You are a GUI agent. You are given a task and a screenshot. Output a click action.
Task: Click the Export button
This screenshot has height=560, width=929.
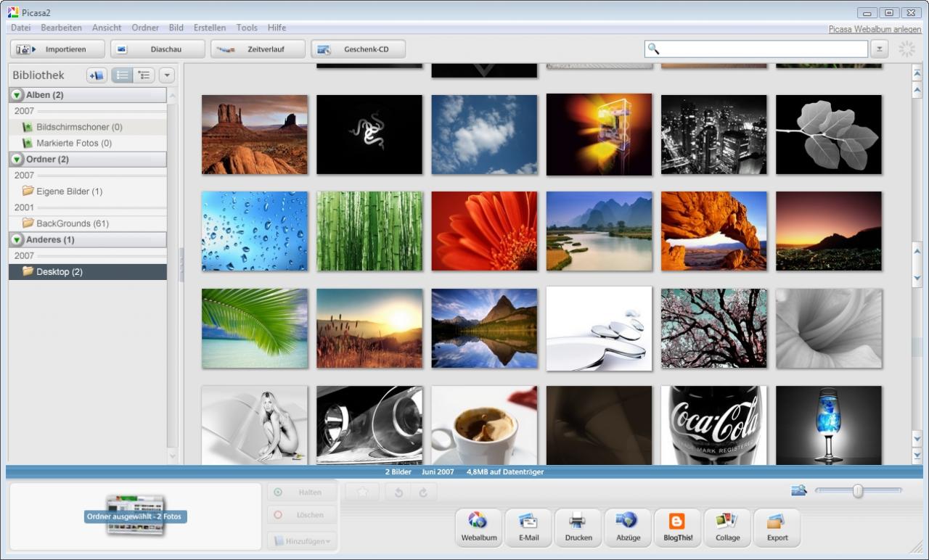[x=777, y=527]
